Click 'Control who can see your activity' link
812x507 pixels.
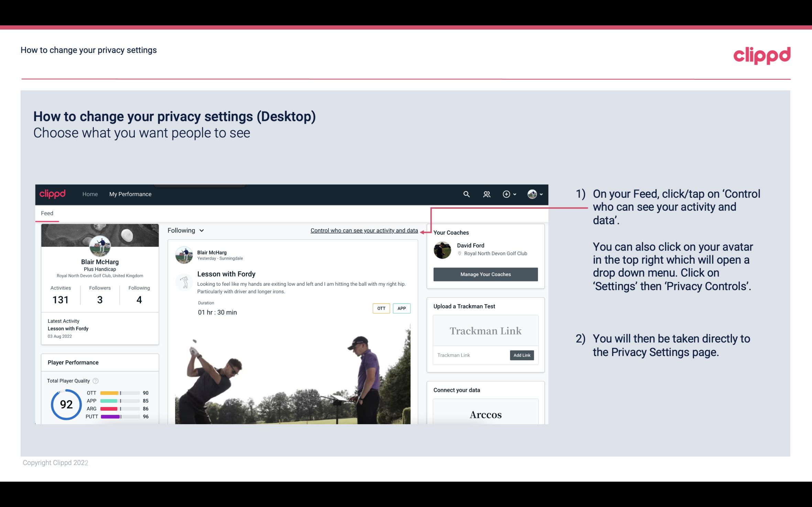(x=364, y=230)
